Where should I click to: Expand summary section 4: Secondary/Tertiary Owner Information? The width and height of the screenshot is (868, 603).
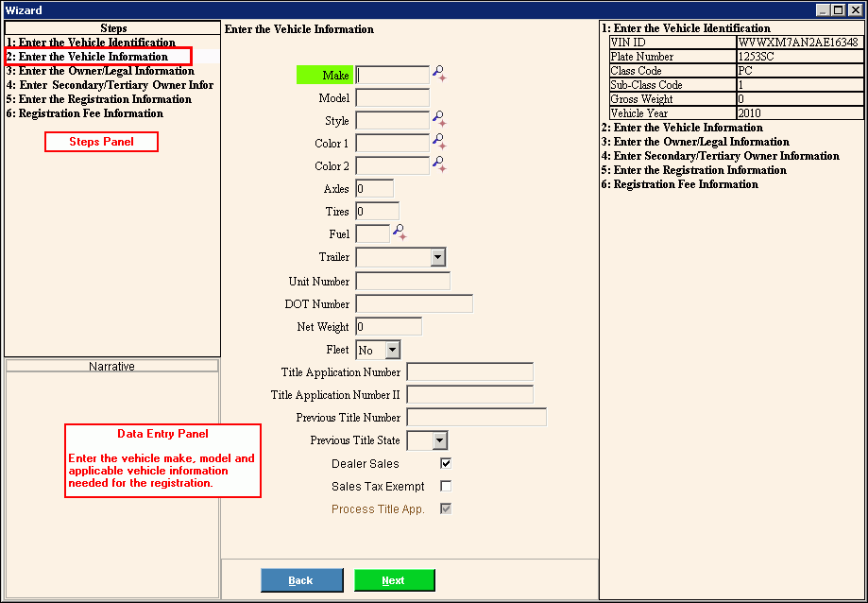coord(721,156)
